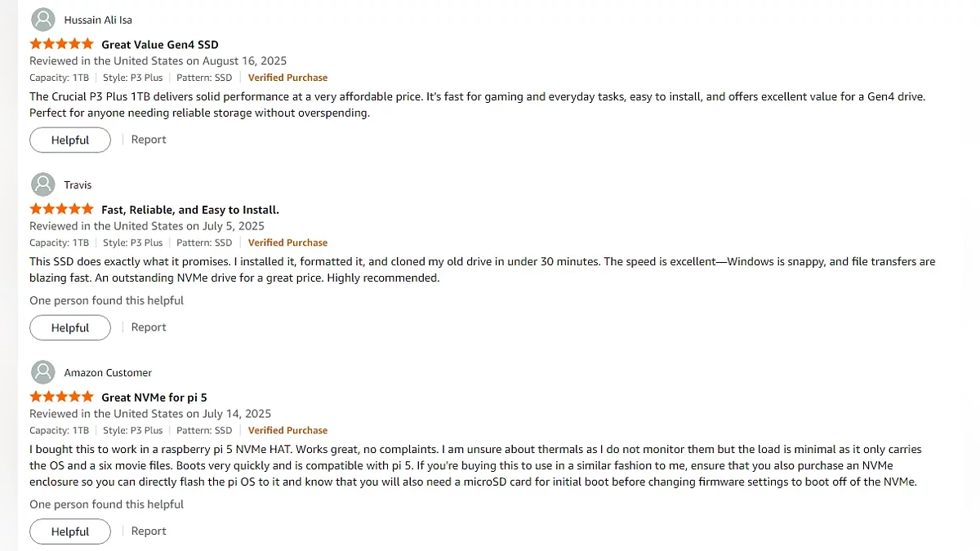This screenshot has height=551, width=980.
Task: Open the 'Great NVMe for pi 5' review title
Action: pyautogui.click(x=154, y=398)
